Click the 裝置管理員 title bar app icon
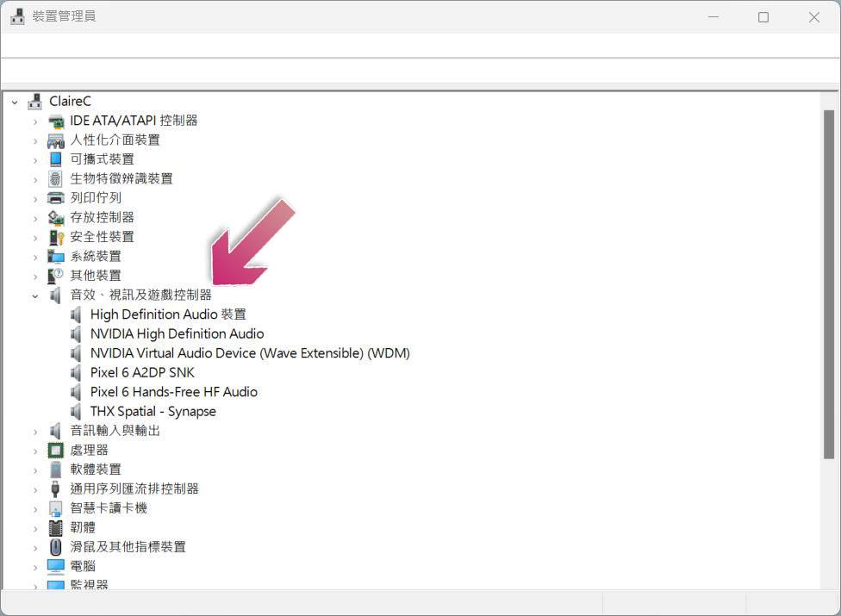The width and height of the screenshot is (841, 616). coord(17,16)
